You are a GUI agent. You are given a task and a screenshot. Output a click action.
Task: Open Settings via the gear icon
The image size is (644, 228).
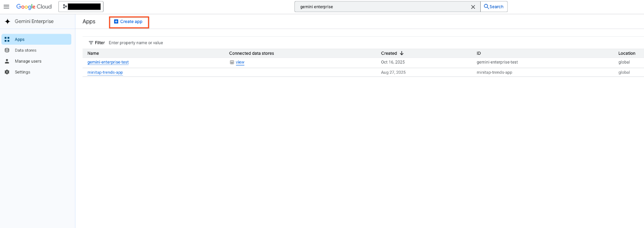click(x=7, y=72)
